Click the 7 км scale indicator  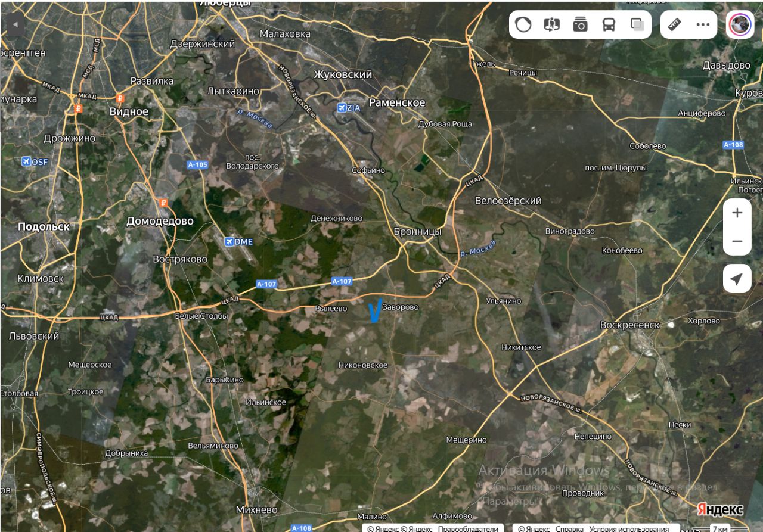[719, 528]
